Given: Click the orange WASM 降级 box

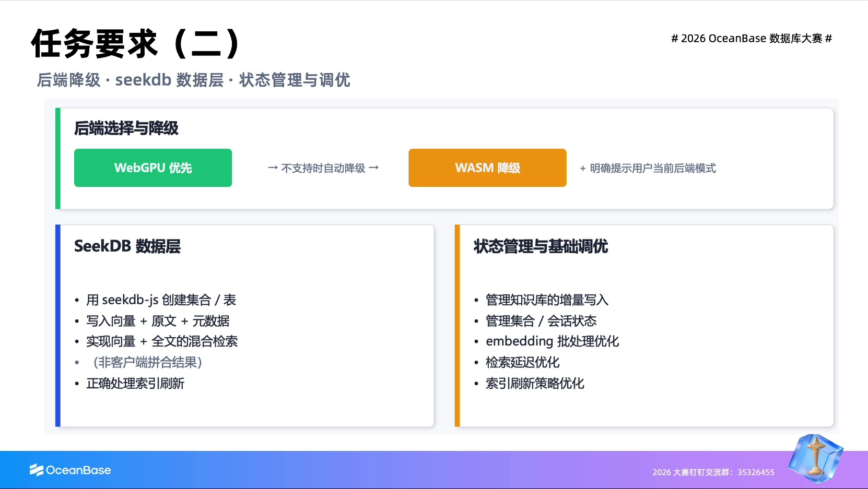Looking at the screenshot, I should (487, 168).
